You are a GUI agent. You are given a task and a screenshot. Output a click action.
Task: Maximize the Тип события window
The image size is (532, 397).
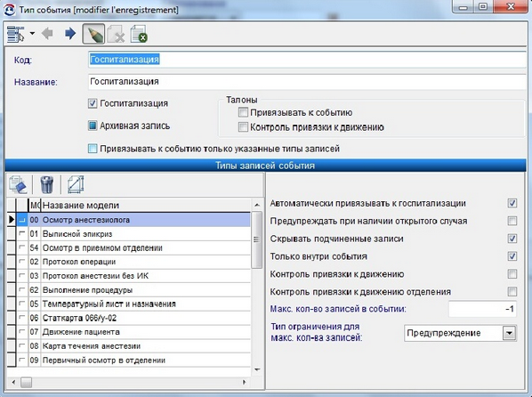pos(483,7)
